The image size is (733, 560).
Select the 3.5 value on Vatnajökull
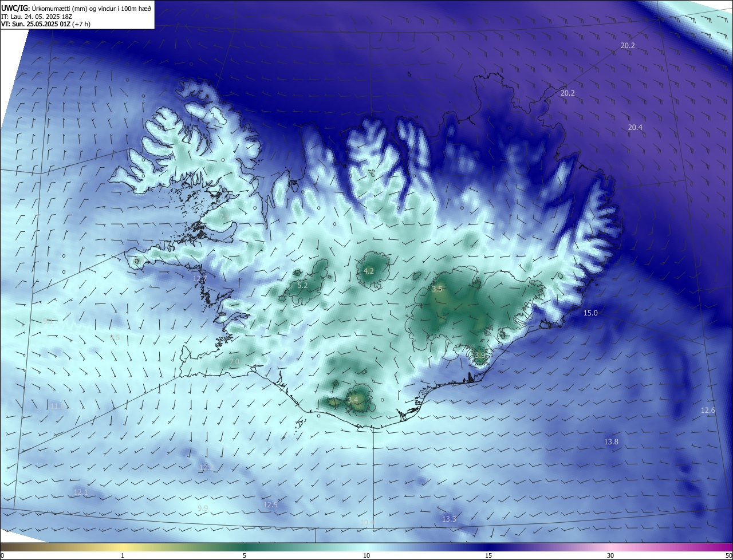tap(437, 289)
